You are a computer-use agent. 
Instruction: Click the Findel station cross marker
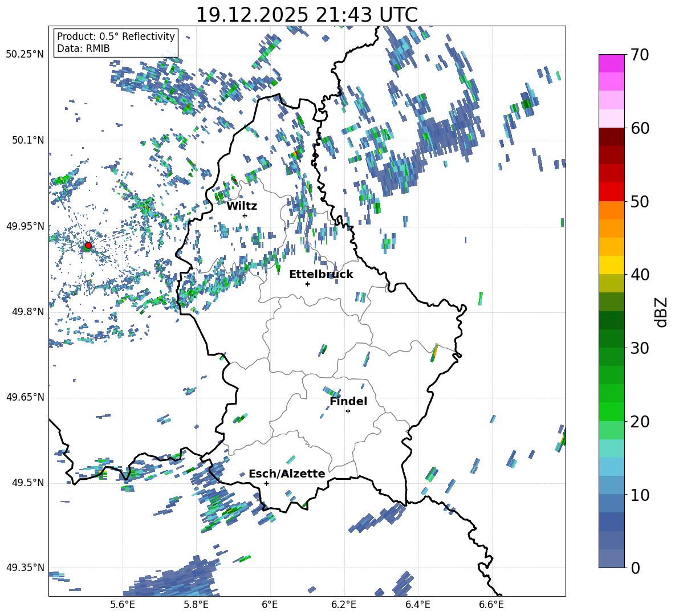(348, 411)
